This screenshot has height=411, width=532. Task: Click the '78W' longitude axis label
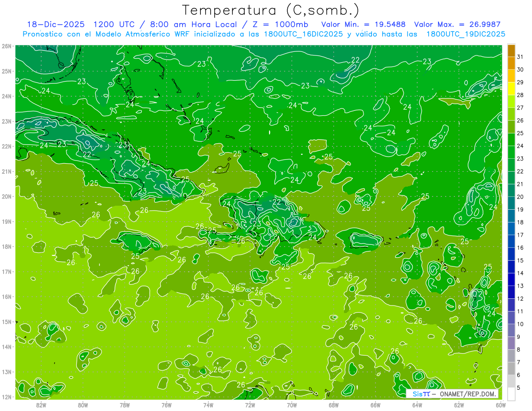[125, 405]
